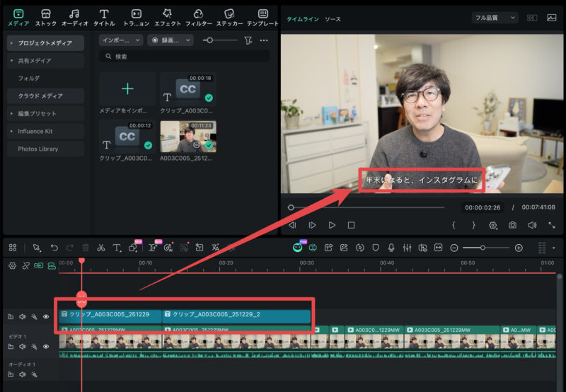This screenshot has height=392, width=566.
Task: Take a snapshot with the camera icon
Action: coord(512,225)
